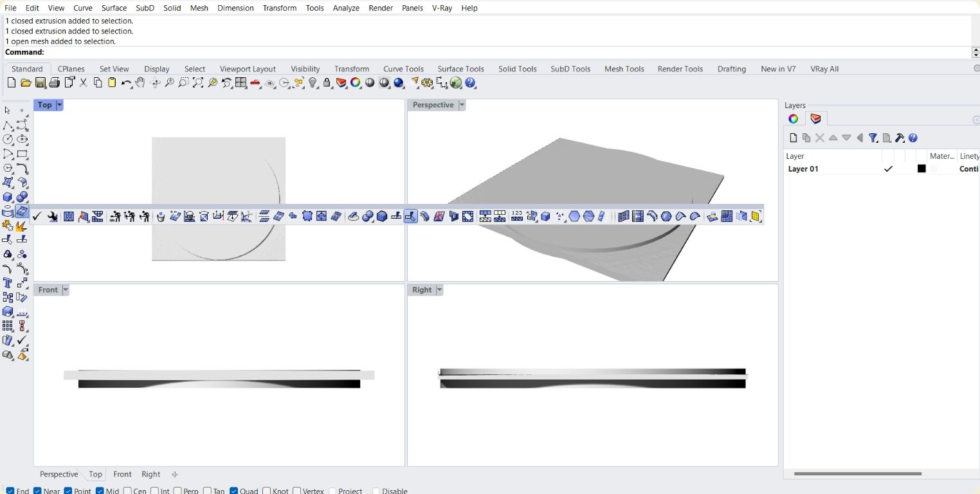Uncheck the Mid osnap checkbox
This screenshot has height=494, width=980.
(100, 491)
